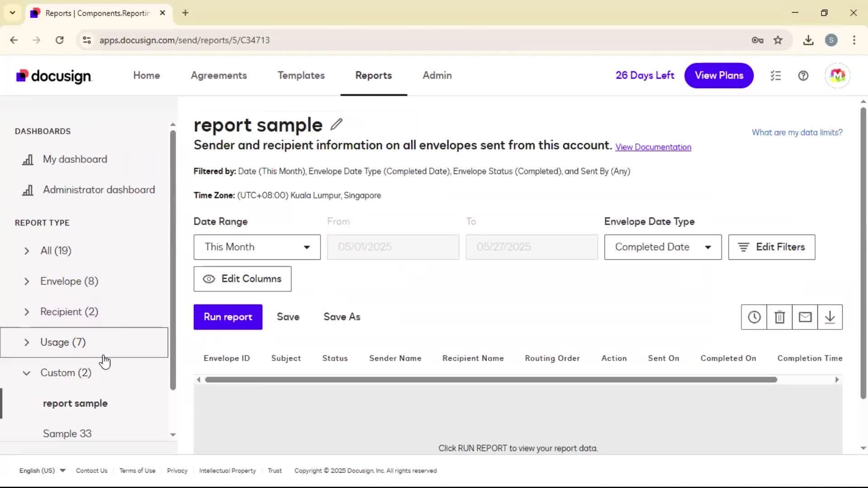
Task: Click My dashboard chart icon
Action: [x=28, y=160]
